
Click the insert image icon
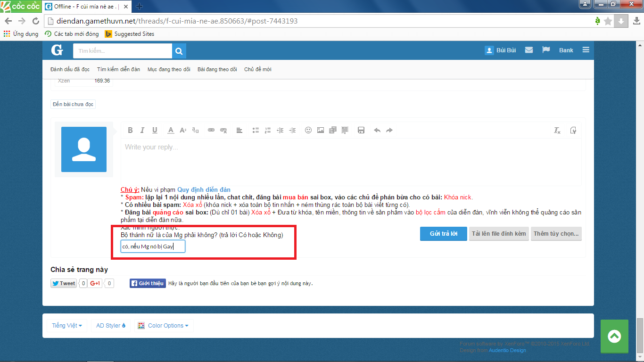coord(321,131)
